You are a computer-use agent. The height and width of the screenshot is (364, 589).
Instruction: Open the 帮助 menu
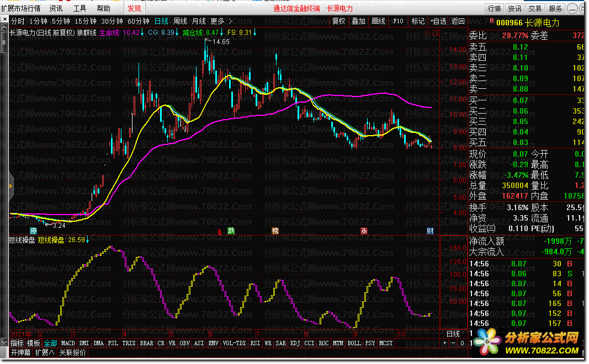tap(104, 8)
